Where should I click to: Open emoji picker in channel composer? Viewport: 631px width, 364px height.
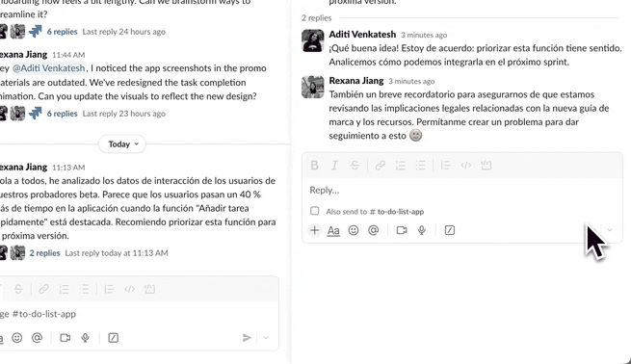[x=17, y=338]
